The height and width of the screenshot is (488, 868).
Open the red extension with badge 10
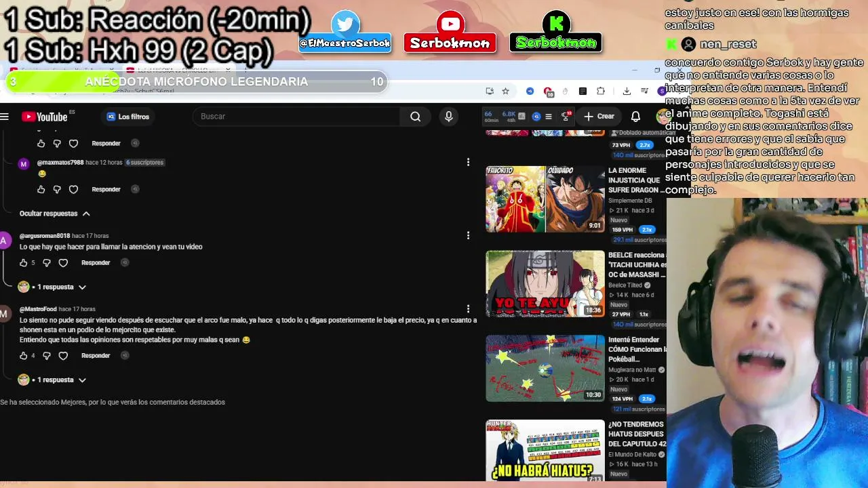(549, 91)
